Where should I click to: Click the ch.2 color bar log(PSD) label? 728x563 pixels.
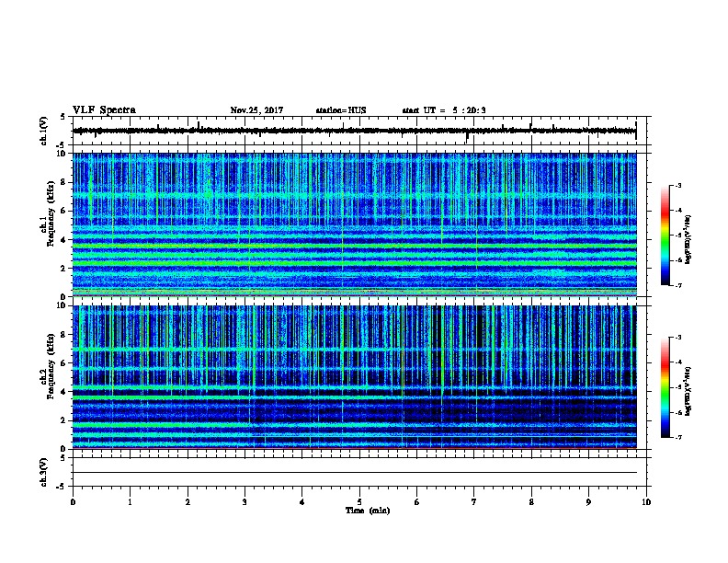(688, 391)
